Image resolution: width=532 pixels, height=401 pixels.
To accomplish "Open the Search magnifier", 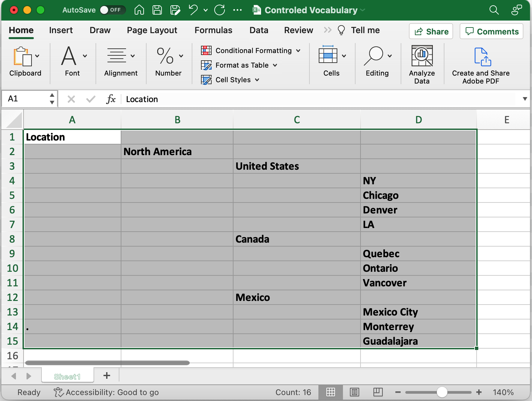I will tap(494, 10).
